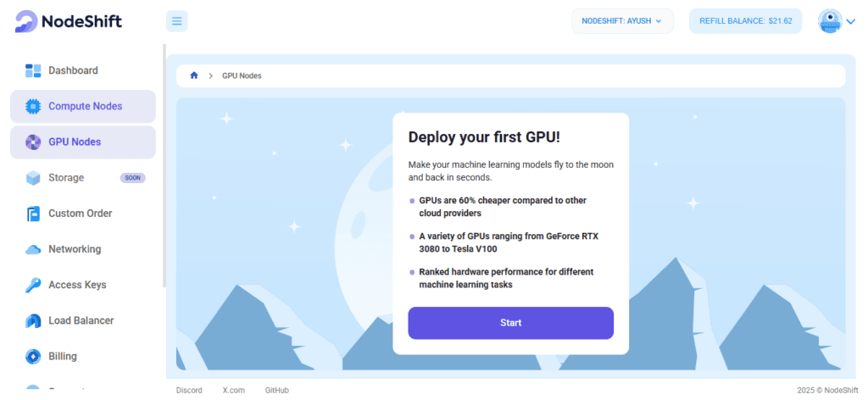This screenshot has height=400, width=868.
Task: Click the 'GPUs are 60% cheaper' bullet text
Action: coord(503,207)
